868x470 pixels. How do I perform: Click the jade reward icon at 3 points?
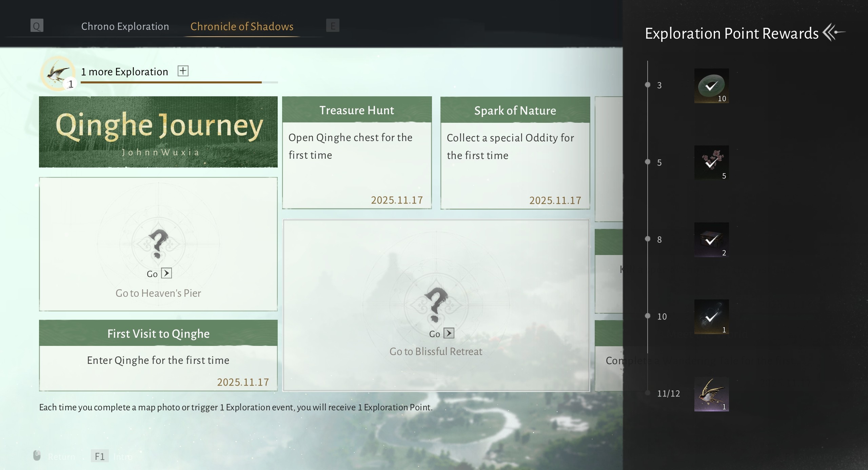click(x=711, y=86)
